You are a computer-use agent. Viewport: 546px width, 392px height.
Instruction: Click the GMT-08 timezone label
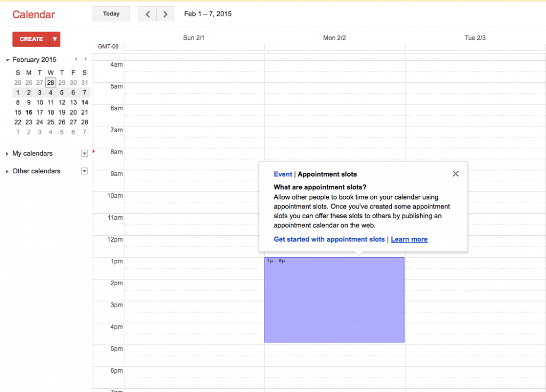[108, 46]
